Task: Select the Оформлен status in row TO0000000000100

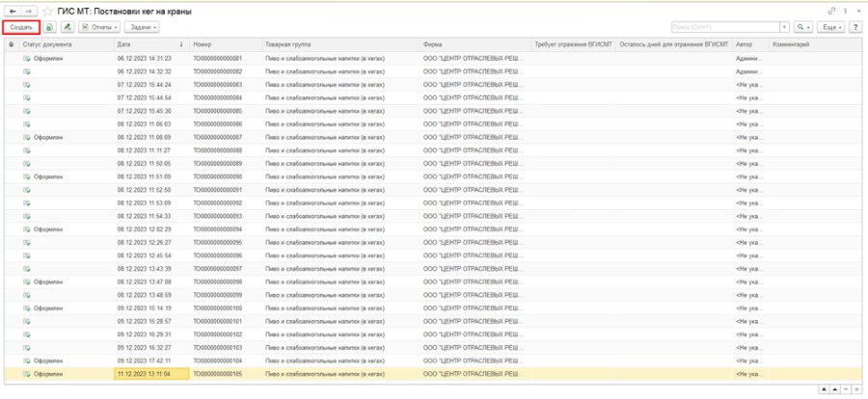Action: click(48, 308)
